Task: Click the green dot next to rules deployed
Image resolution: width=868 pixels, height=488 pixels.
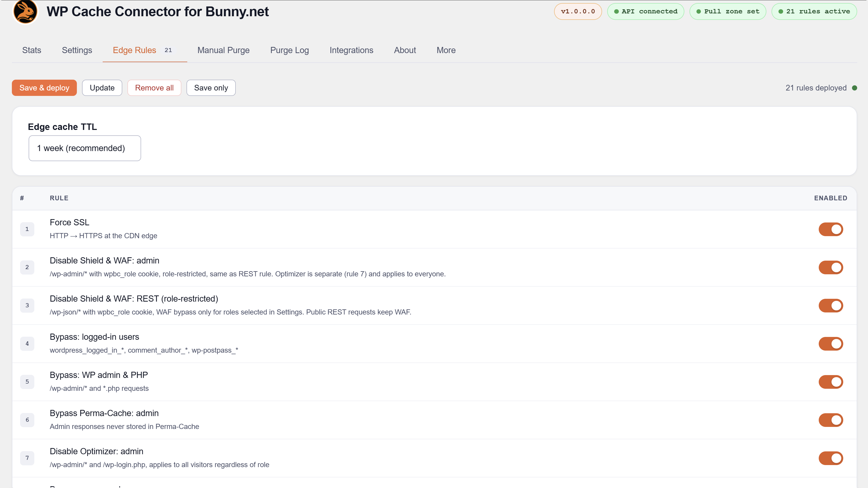Action: pyautogui.click(x=854, y=88)
